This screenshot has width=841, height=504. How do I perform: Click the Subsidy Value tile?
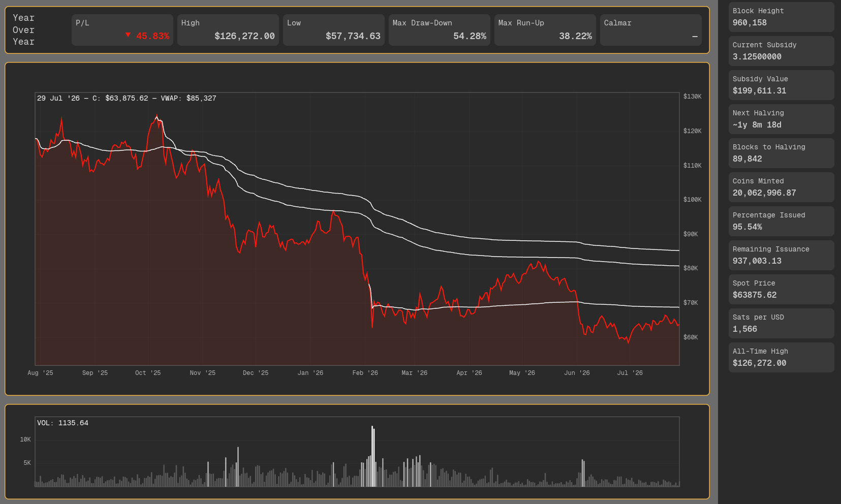(782, 85)
